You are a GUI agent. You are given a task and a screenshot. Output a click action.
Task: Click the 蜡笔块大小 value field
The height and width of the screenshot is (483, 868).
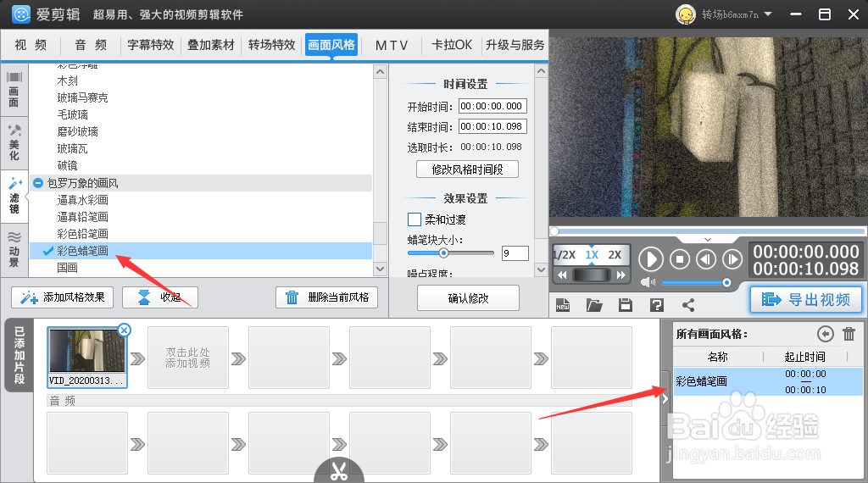pyautogui.click(x=515, y=253)
